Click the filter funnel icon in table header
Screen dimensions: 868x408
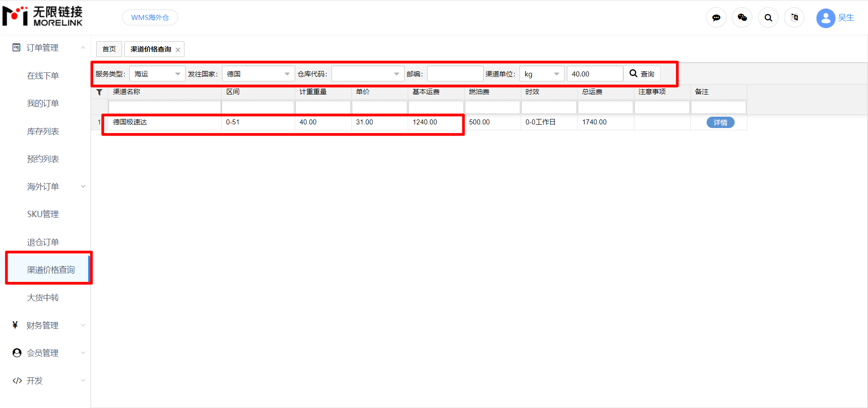(99, 92)
